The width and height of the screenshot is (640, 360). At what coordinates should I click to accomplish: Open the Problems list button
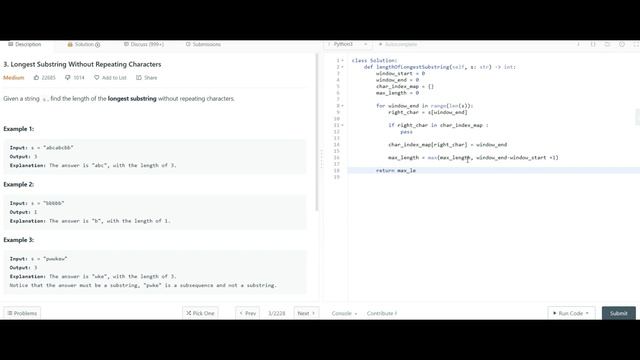(x=22, y=313)
